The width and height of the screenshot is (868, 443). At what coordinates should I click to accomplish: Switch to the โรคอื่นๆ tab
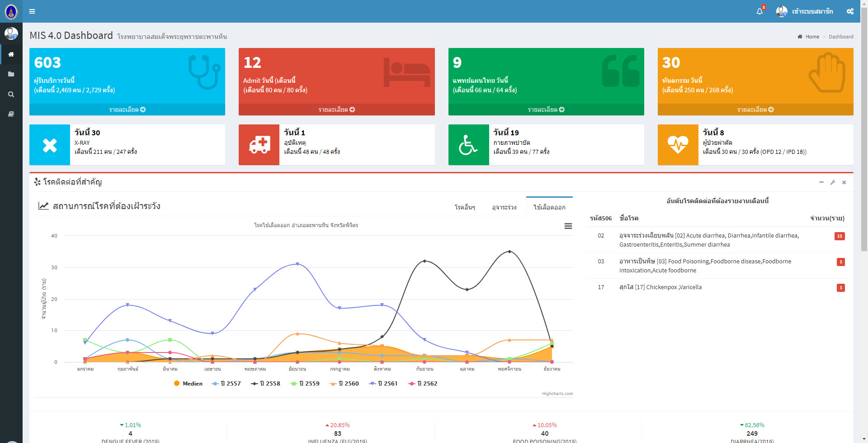pos(465,207)
